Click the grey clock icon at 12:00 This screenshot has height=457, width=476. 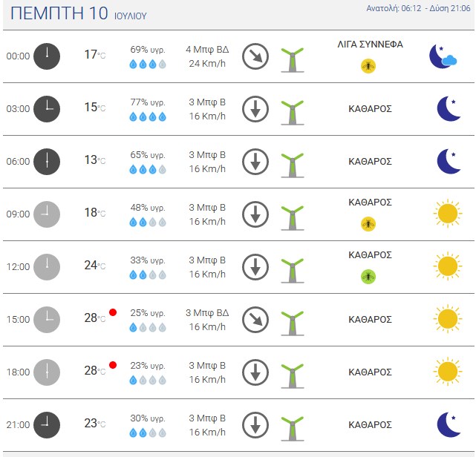(47, 267)
